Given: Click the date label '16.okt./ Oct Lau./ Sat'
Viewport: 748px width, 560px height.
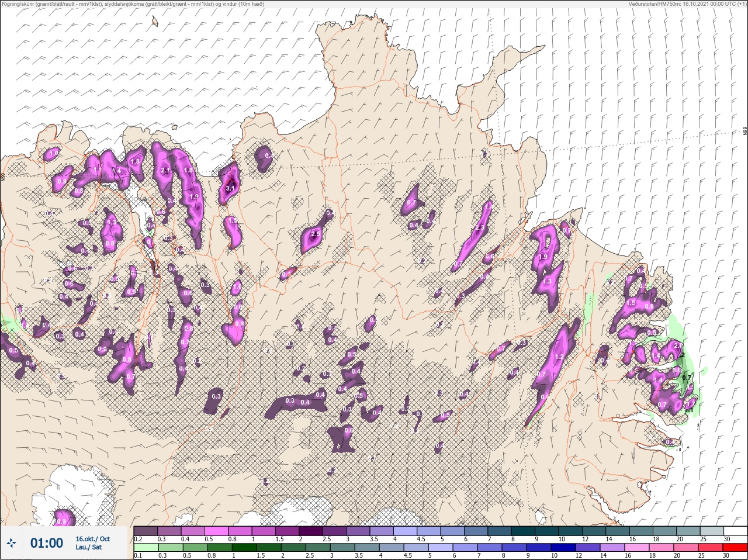Looking at the screenshot, I should [x=92, y=543].
